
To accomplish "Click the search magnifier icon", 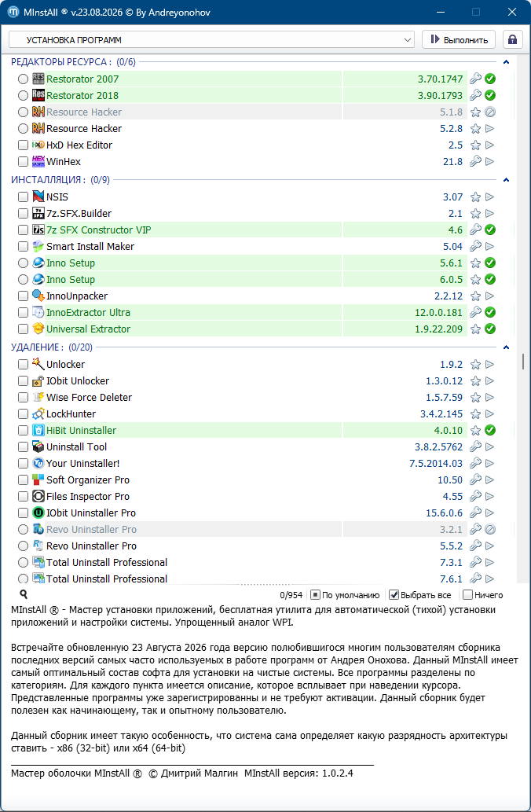I will tap(24, 594).
